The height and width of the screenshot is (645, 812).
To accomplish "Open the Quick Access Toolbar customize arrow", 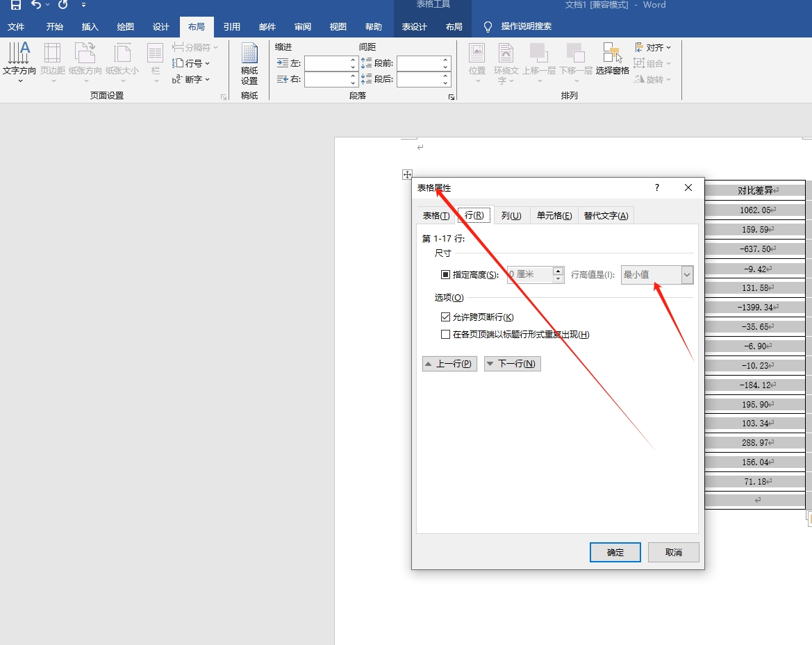I will click(x=83, y=5).
